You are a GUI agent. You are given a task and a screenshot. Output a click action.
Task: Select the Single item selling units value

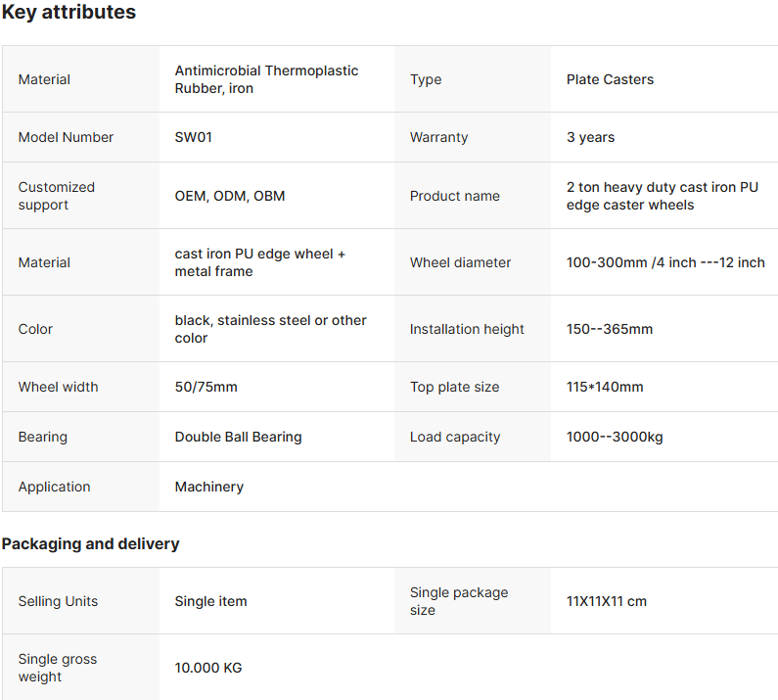point(210,601)
